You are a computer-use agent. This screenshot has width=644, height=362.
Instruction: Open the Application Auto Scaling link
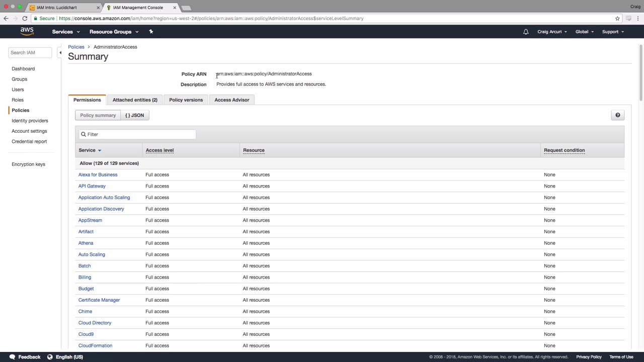[104, 198]
